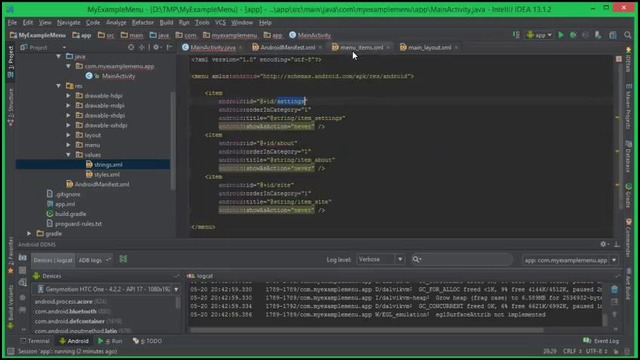640x360 pixels.
Task: Open the app filter dropdown in logcat
Action: coord(570,260)
